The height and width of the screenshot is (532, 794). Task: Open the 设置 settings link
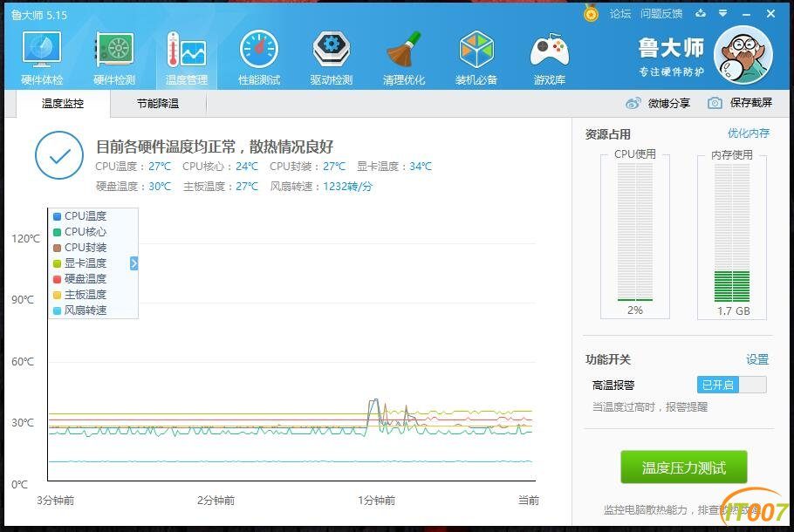point(757,359)
